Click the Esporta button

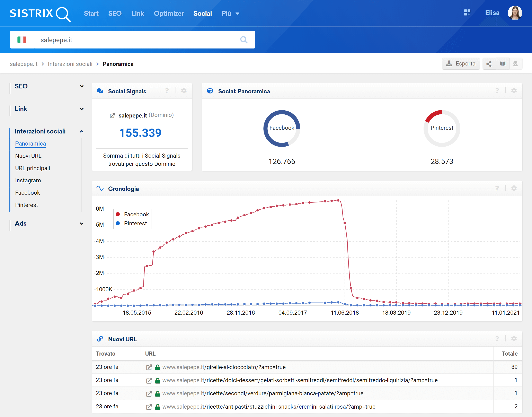[x=461, y=64]
